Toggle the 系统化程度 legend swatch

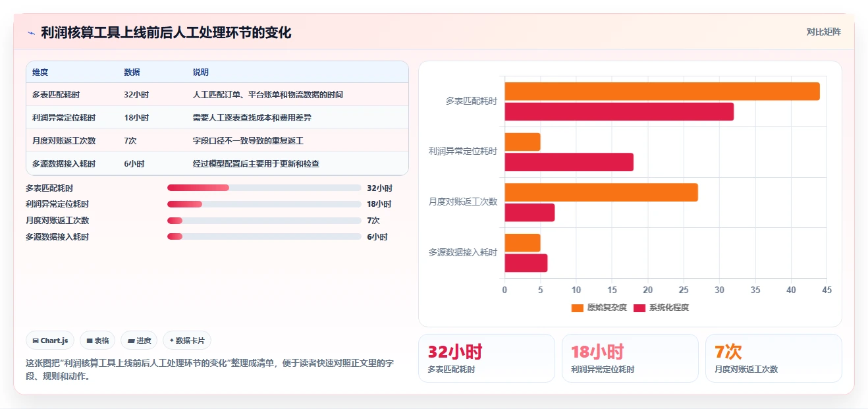[x=639, y=308]
